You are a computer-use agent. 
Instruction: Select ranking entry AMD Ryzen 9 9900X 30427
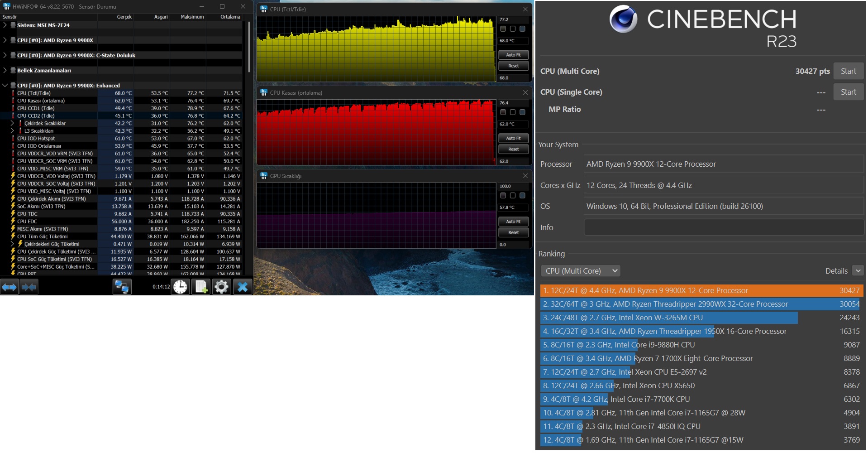pyautogui.click(x=701, y=290)
